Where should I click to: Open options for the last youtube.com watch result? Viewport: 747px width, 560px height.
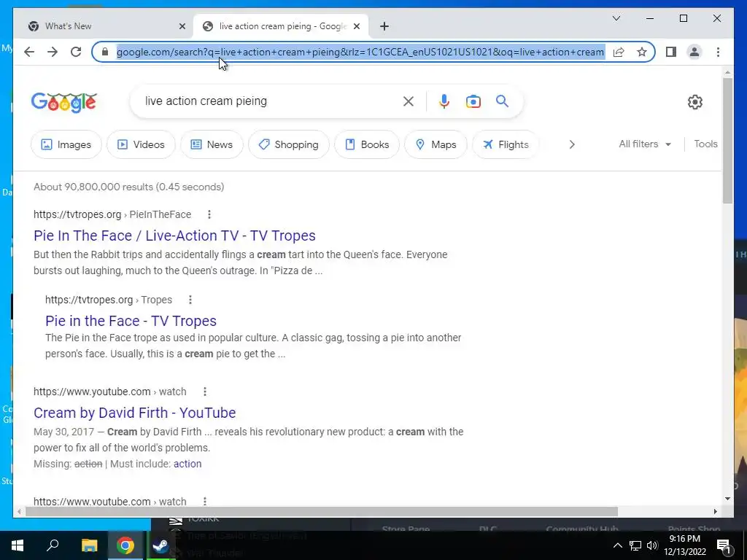[x=205, y=502]
